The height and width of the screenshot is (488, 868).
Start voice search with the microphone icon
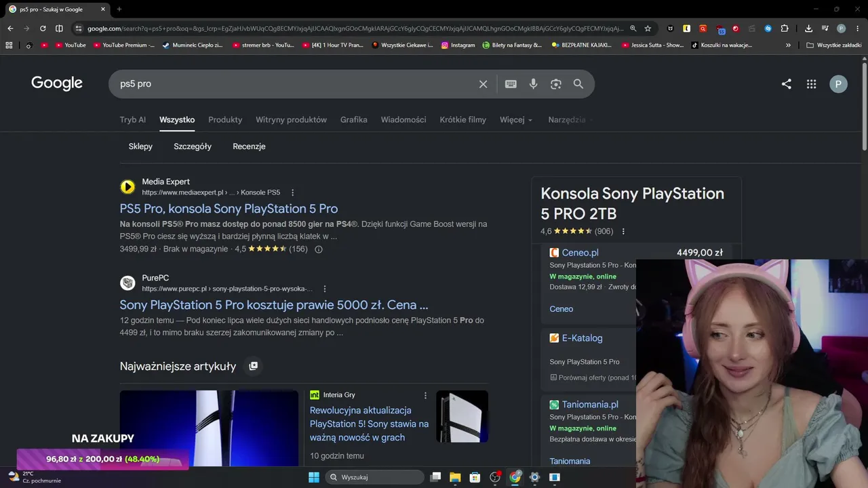tap(534, 84)
